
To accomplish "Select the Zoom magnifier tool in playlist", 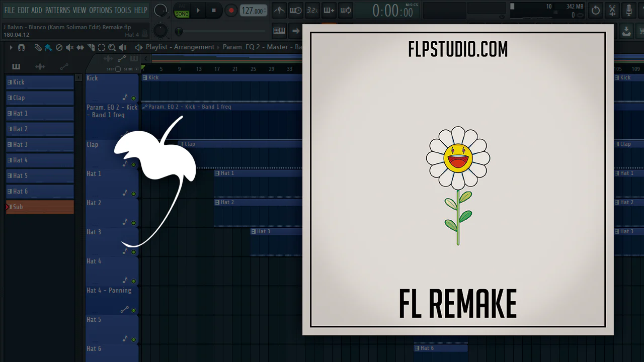I will [x=112, y=47].
